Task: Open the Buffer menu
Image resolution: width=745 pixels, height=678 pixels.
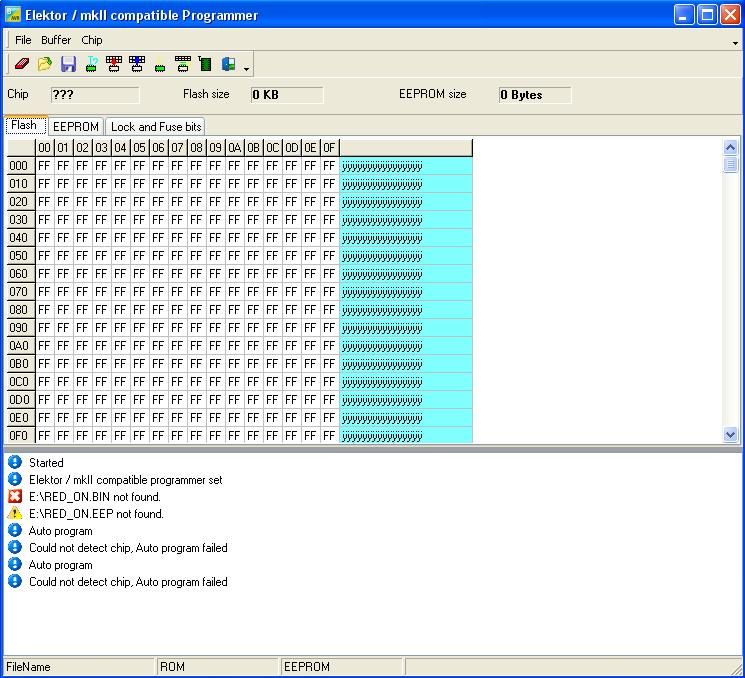Action: 56,40
